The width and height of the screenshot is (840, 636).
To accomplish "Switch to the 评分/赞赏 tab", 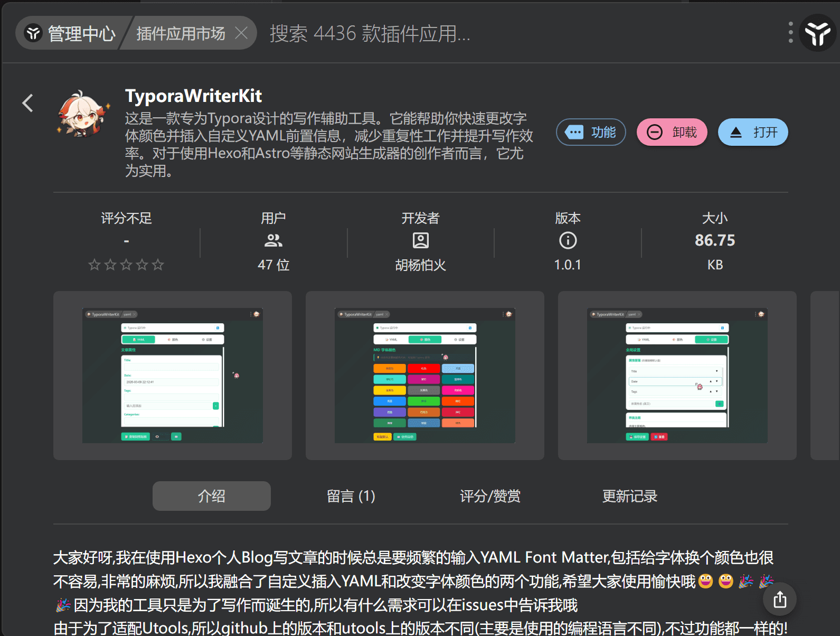I will [x=490, y=496].
